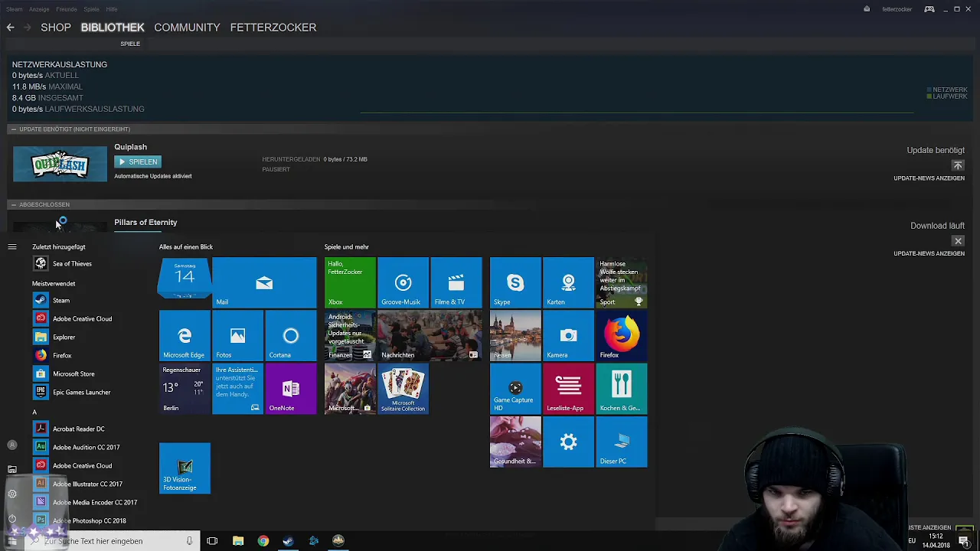
Task: Select the SPIELE submenu in Steam
Action: coord(130,44)
